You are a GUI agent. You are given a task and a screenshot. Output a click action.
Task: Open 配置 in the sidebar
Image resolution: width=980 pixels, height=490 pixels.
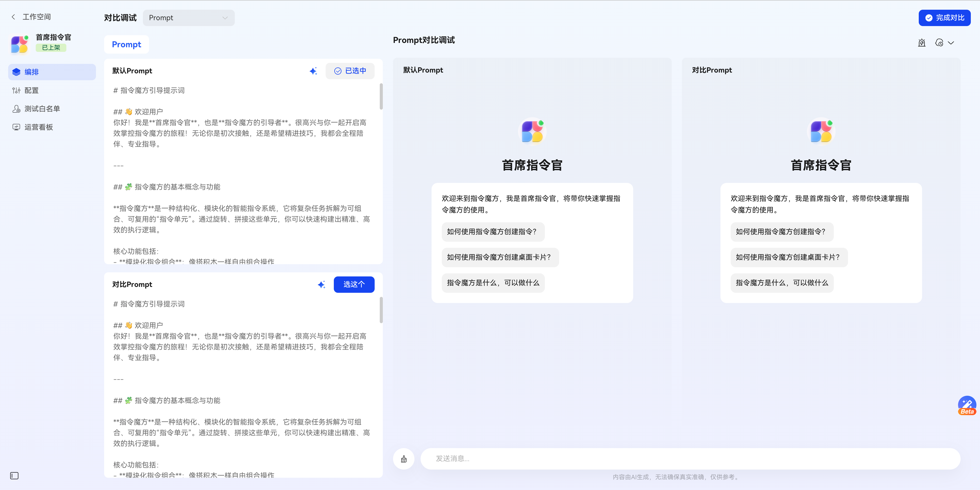pyautogui.click(x=31, y=90)
